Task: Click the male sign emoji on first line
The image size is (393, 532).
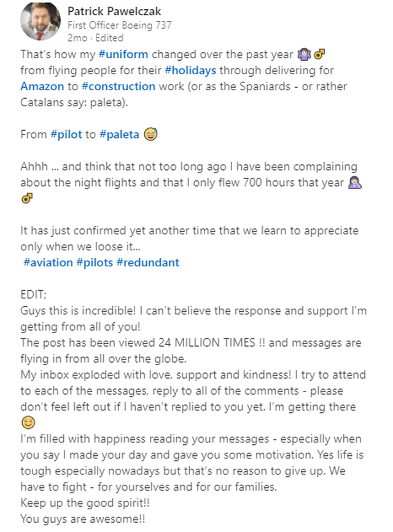Action: coord(319,54)
